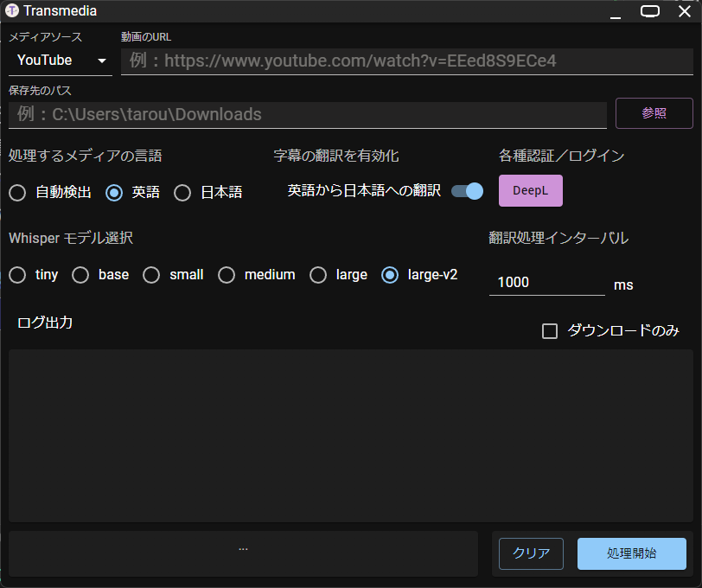702x588 pixels.
Task: Click the Transmedia app icon in title bar
Action: pyautogui.click(x=11, y=10)
